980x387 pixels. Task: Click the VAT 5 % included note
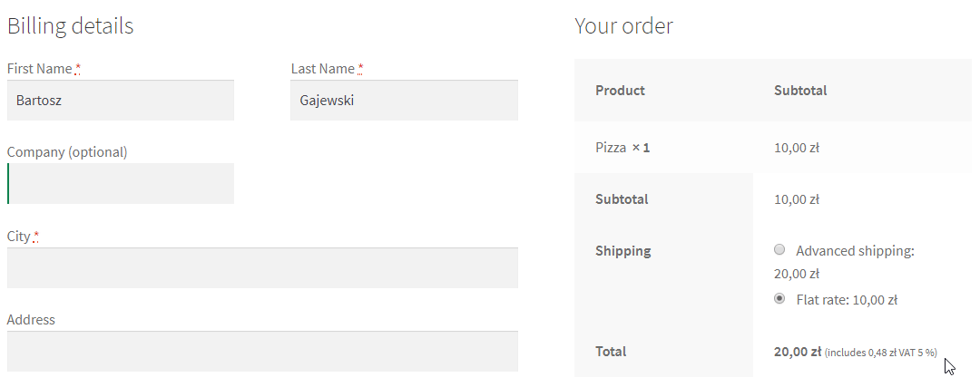click(x=881, y=353)
